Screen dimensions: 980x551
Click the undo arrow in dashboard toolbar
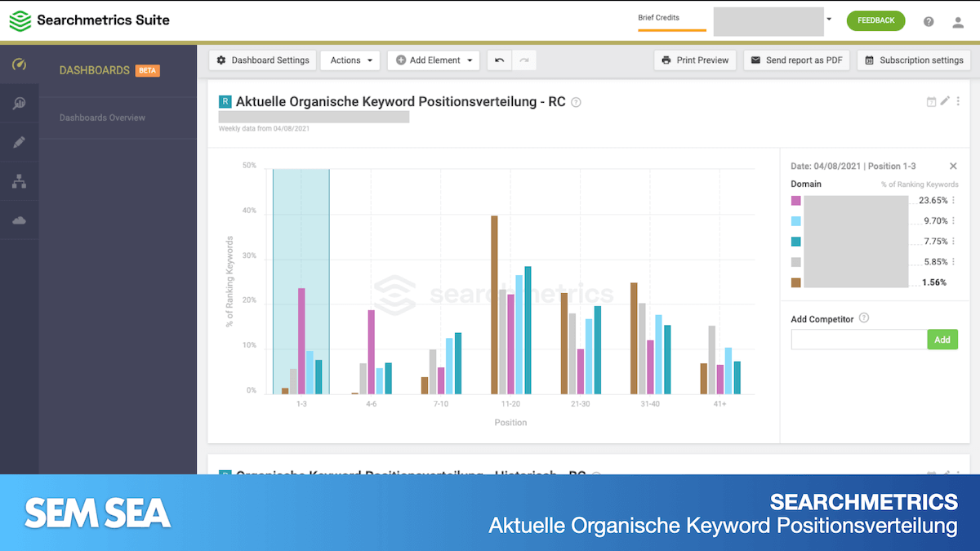point(499,60)
